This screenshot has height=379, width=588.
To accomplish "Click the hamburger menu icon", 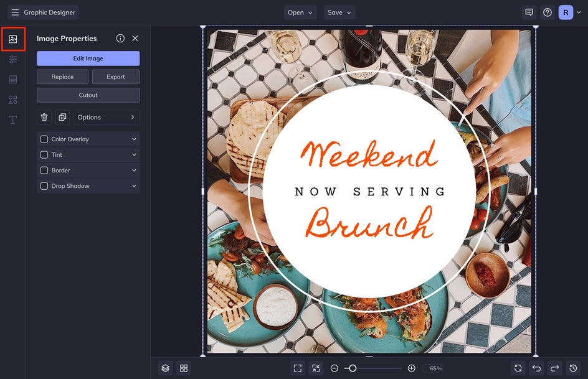I will click(15, 12).
